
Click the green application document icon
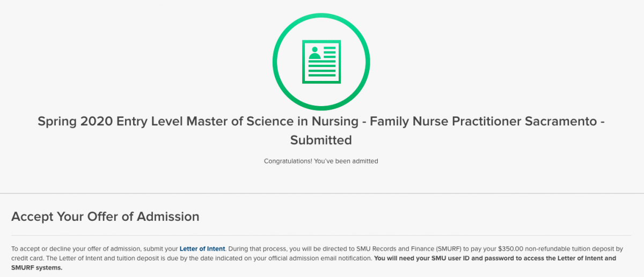pyautogui.click(x=321, y=62)
